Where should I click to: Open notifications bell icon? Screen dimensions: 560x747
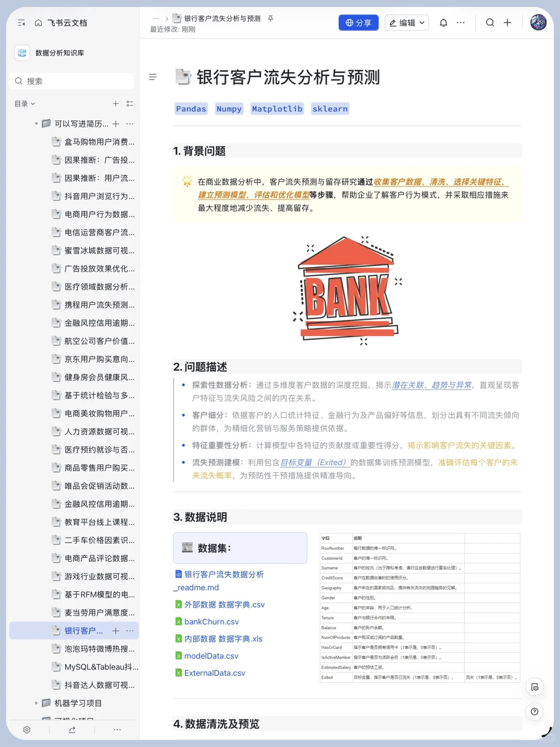pos(443,23)
